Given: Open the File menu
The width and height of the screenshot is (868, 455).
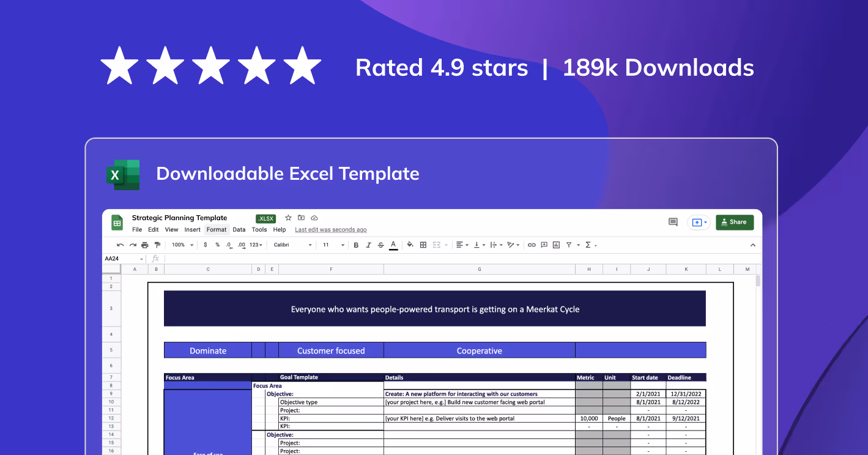Looking at the screenshot, I should point(137,230).
